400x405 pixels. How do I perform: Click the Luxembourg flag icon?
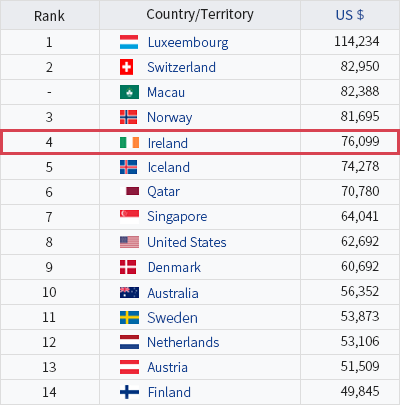(x=129, y=42)
